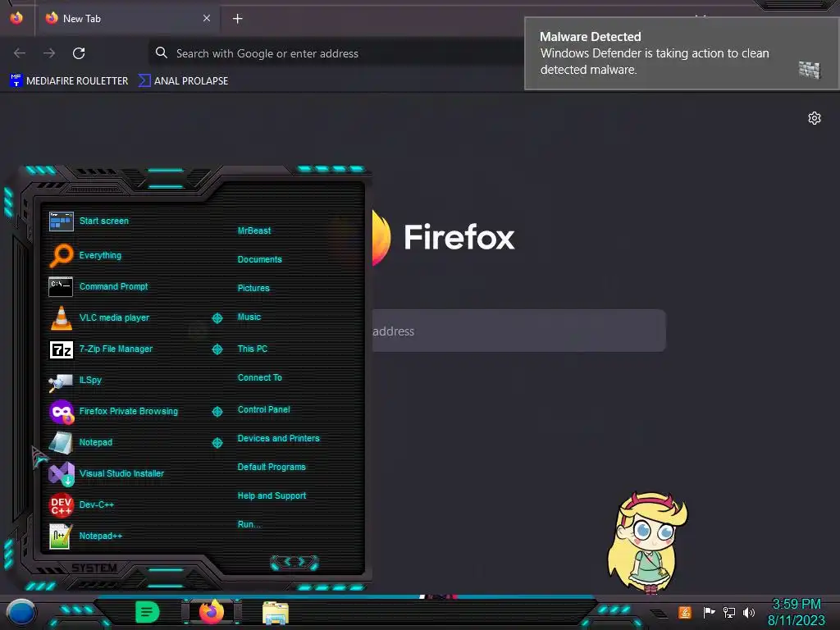Viewport: 840px width, 630px height.
Task: Open Notepad++ icon in start menu
Action: pyautogui.click(x=60, y=536)
